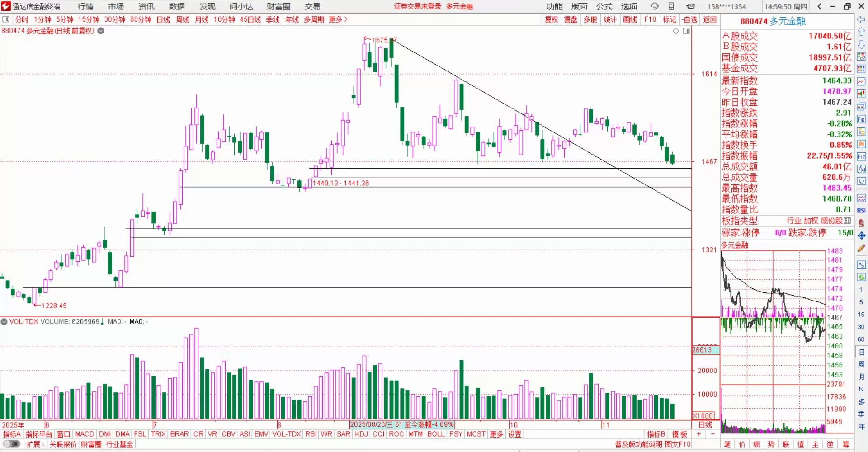868x452 pixels.
Task: Click the blue four-way move icon in sidebar
Action: 861,235
